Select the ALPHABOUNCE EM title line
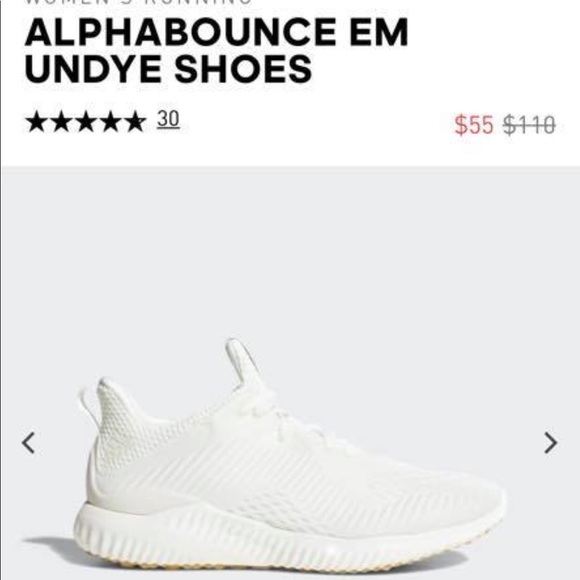Viewport: 580px width, 580px height. [216, 33]
